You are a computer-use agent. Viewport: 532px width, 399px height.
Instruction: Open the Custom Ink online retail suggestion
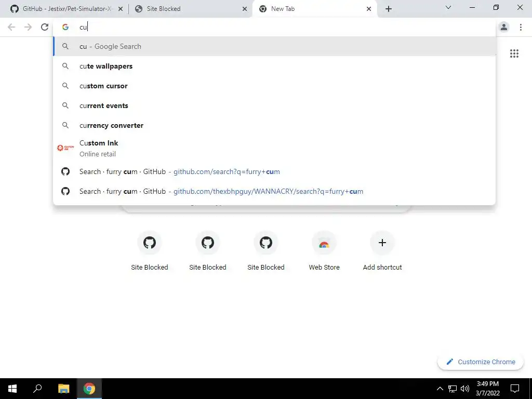coord(274,148)
